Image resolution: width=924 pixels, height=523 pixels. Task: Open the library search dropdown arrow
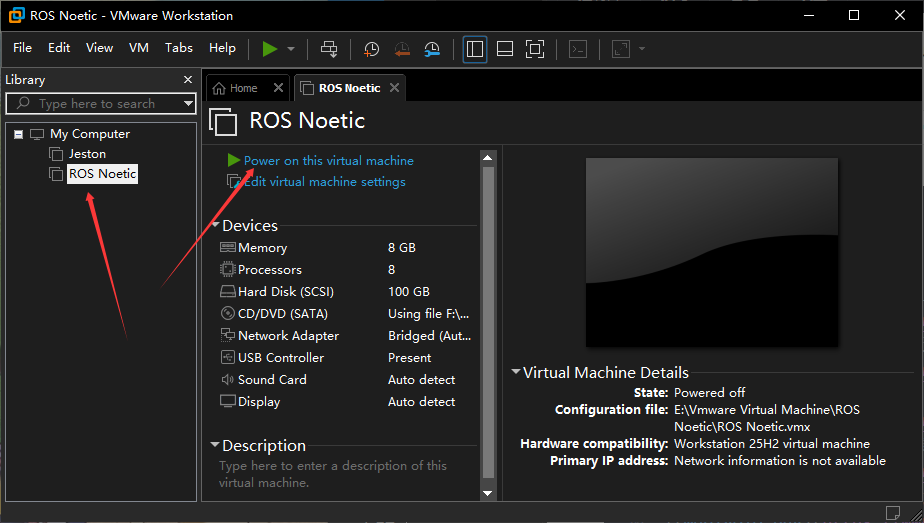(189, 104)
